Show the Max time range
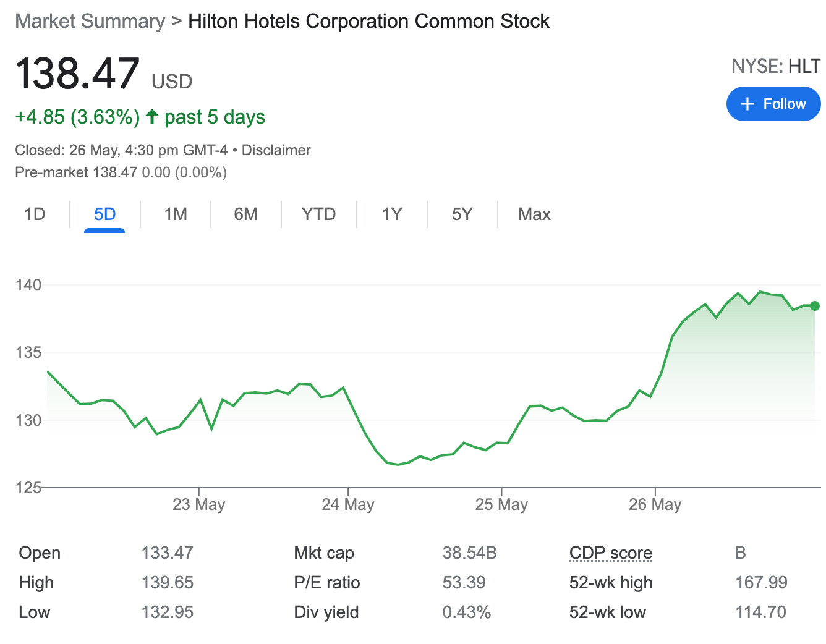Screen dimensions: 826x644 tap(534, 214)
